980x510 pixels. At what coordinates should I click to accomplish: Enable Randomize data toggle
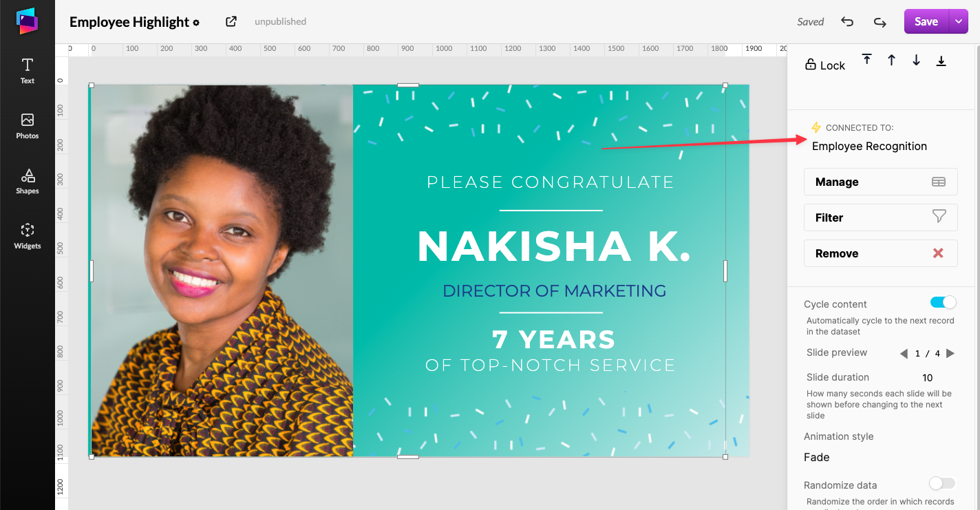(942, 483)
